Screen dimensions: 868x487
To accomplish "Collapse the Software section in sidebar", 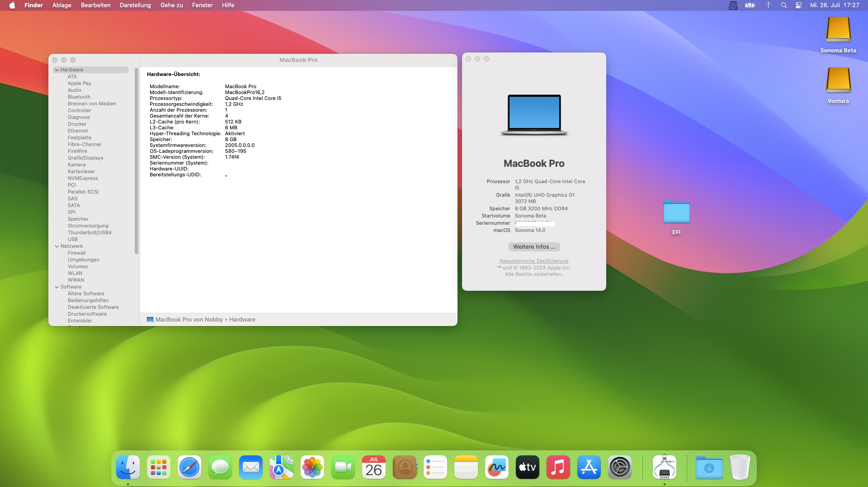I will point(57,287).
